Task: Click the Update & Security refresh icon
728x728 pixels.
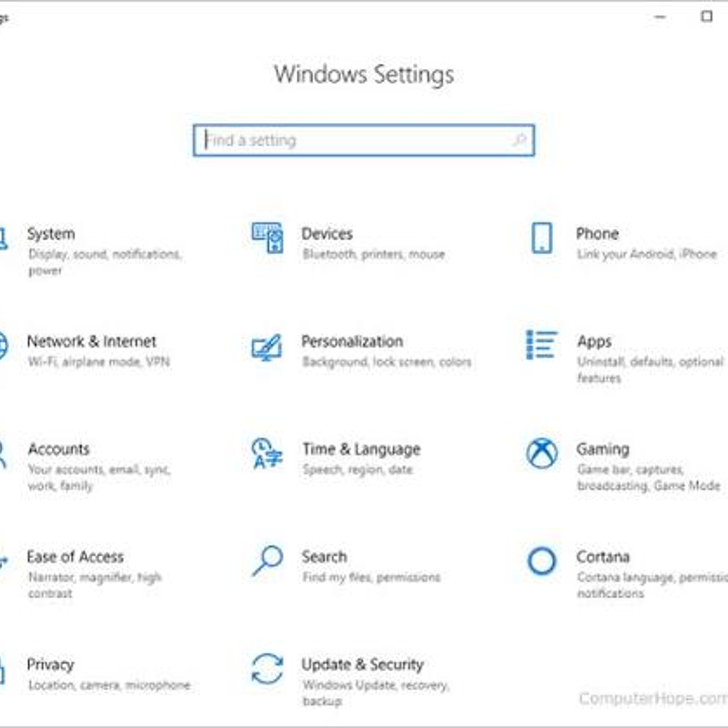Action: (x=267, y=669)
